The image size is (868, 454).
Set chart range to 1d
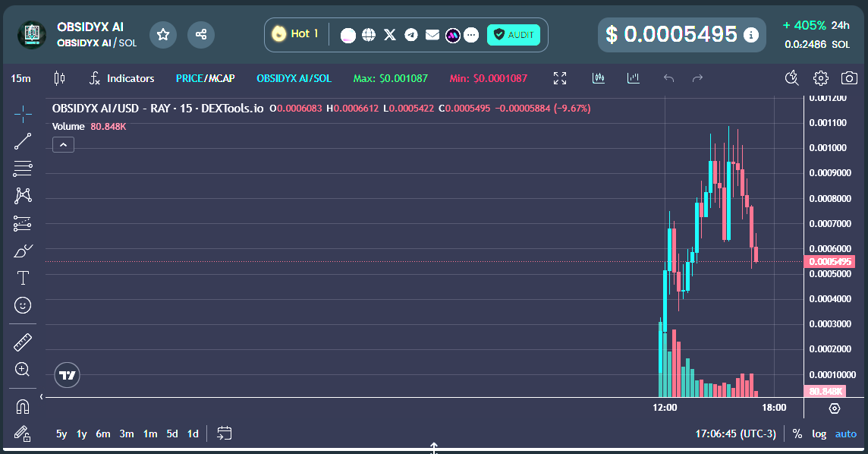(x=193, y=434)
